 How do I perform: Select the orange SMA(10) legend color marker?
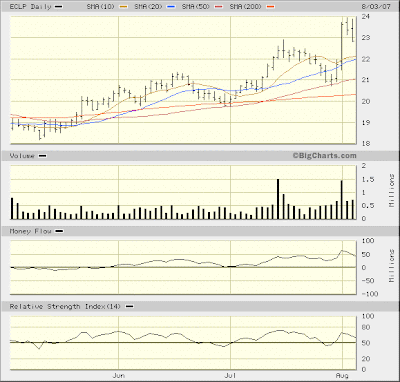[124, 7]
